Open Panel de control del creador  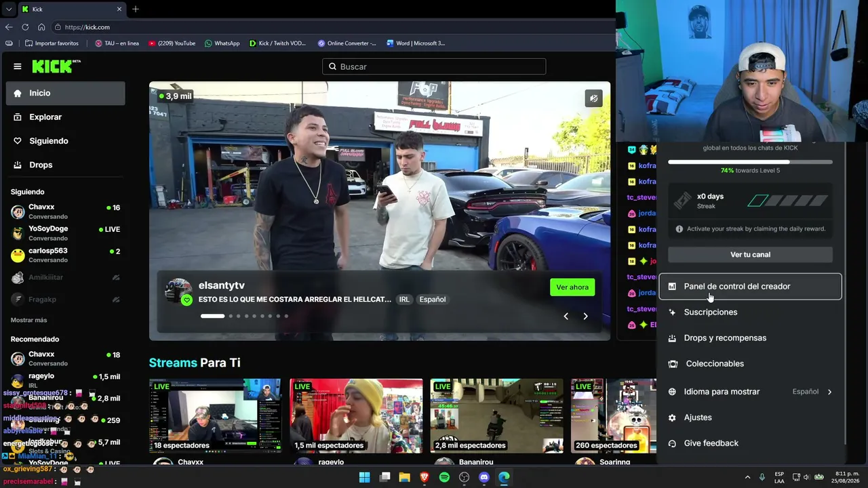pos(750,287)
